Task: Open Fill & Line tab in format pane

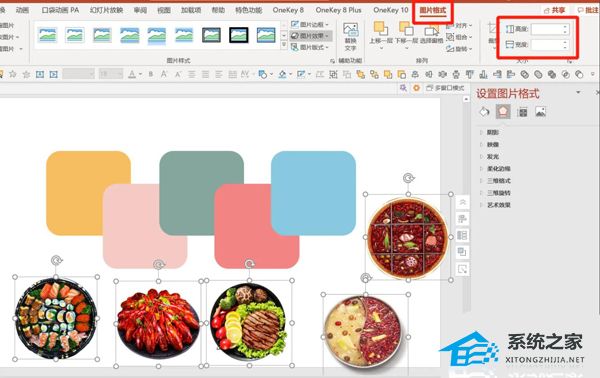Action: point(484,112)
